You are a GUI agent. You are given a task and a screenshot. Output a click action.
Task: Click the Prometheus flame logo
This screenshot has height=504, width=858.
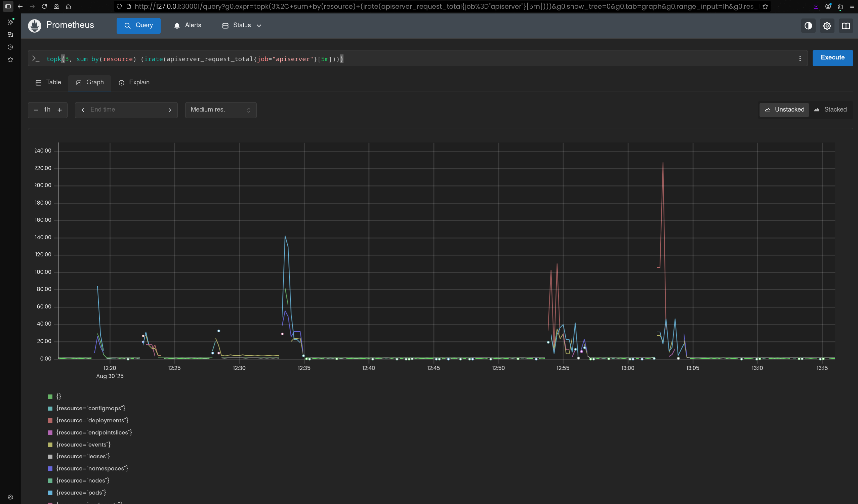(x=35, y=26)
